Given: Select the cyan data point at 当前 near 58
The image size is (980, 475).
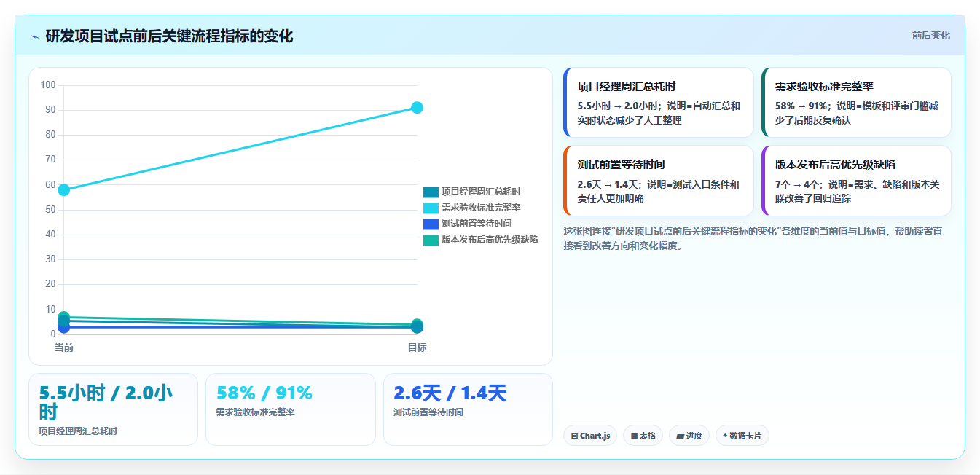Looking at the screenshot, I should [64, 190].
